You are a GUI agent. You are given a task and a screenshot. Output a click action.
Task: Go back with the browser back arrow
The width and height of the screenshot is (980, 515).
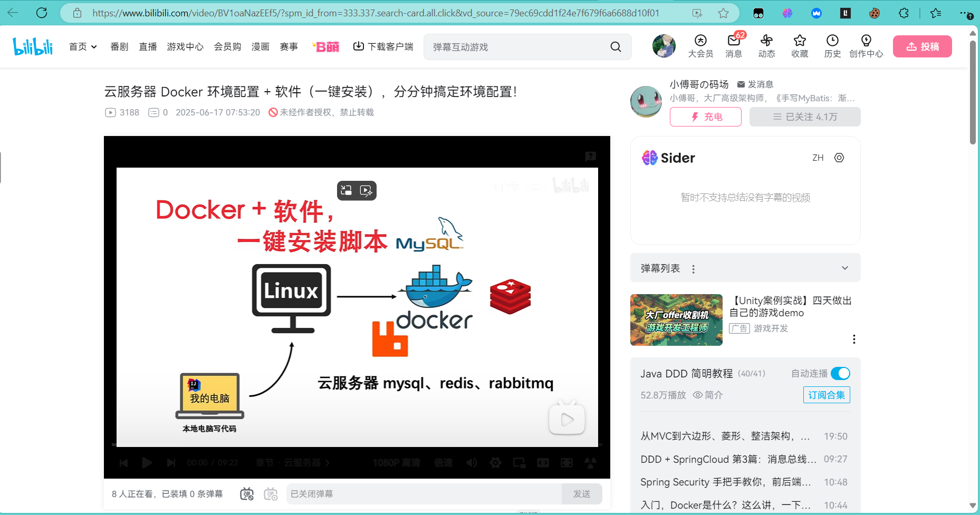[x=13, y=13]
